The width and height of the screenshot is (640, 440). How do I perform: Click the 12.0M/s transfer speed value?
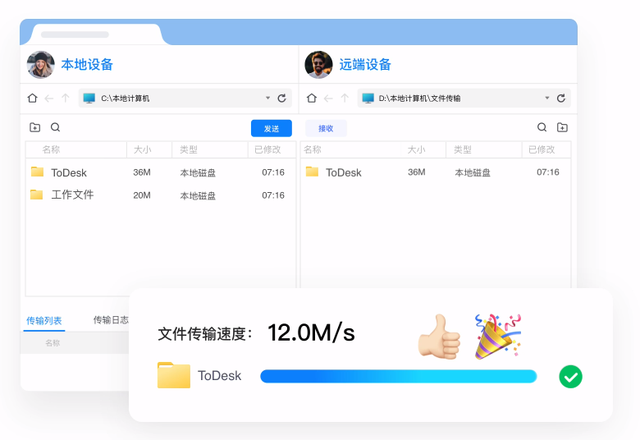[311, 333]
